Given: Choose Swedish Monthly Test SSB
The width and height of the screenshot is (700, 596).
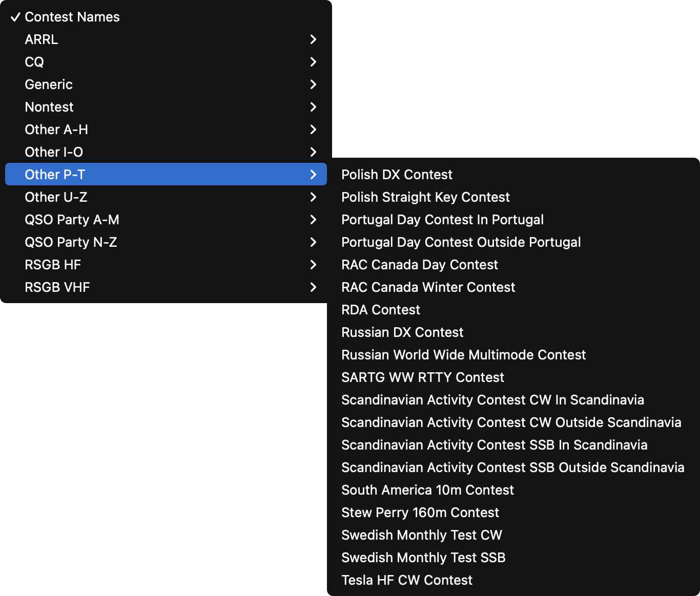Looking at the screenshot, I should coord(513,558).
